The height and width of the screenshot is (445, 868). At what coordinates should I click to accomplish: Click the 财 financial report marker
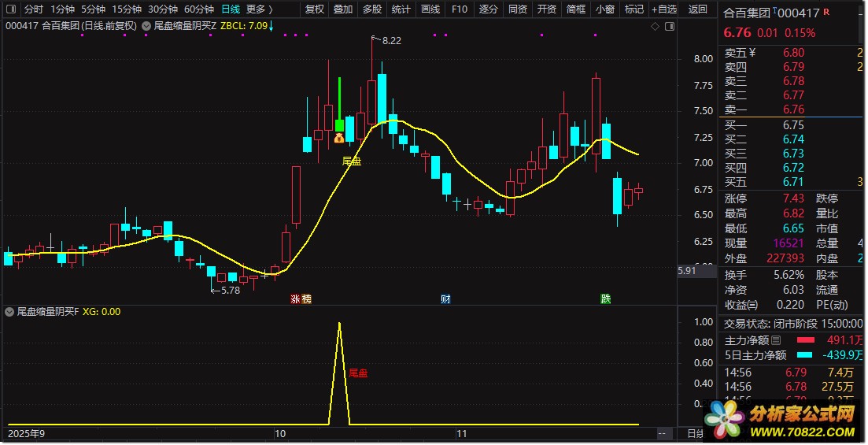coord(445,299)
